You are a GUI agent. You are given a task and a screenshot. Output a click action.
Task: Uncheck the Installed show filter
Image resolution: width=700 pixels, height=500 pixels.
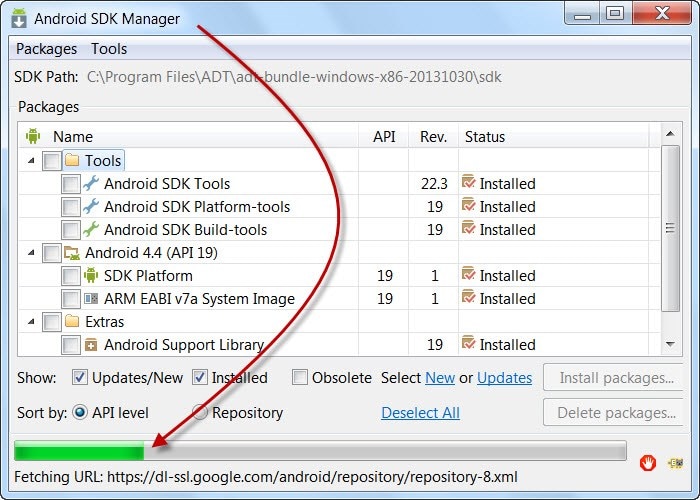(x=200, y=377)
